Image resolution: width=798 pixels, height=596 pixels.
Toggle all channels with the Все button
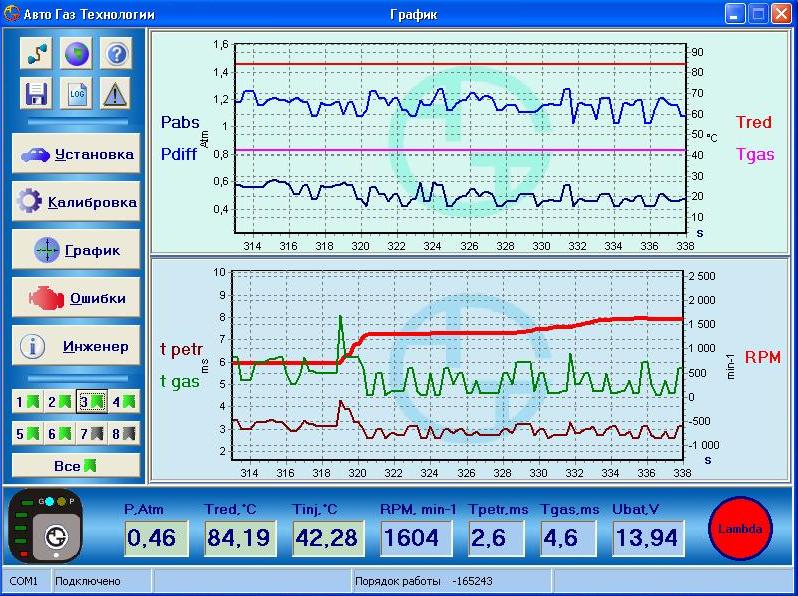coord(76,466)
